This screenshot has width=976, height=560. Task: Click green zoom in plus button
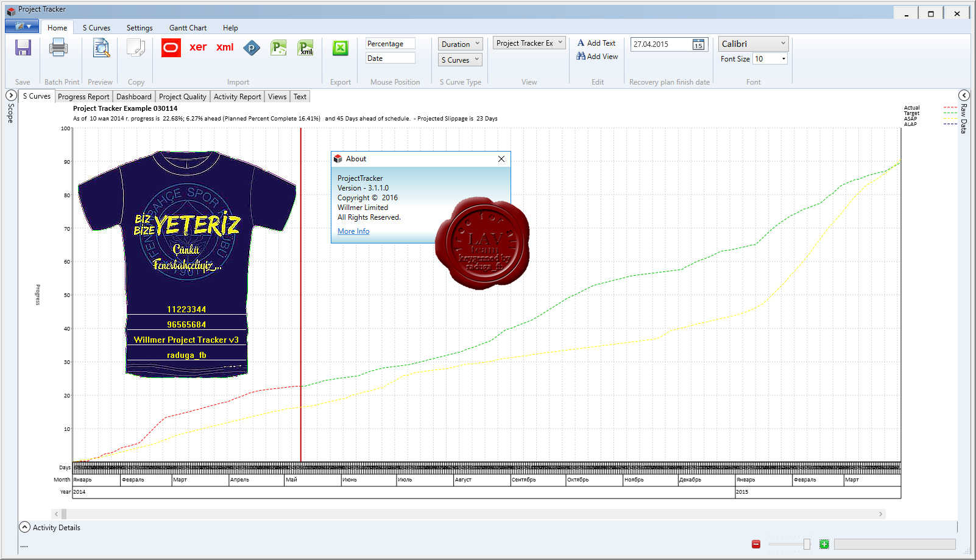824,544
